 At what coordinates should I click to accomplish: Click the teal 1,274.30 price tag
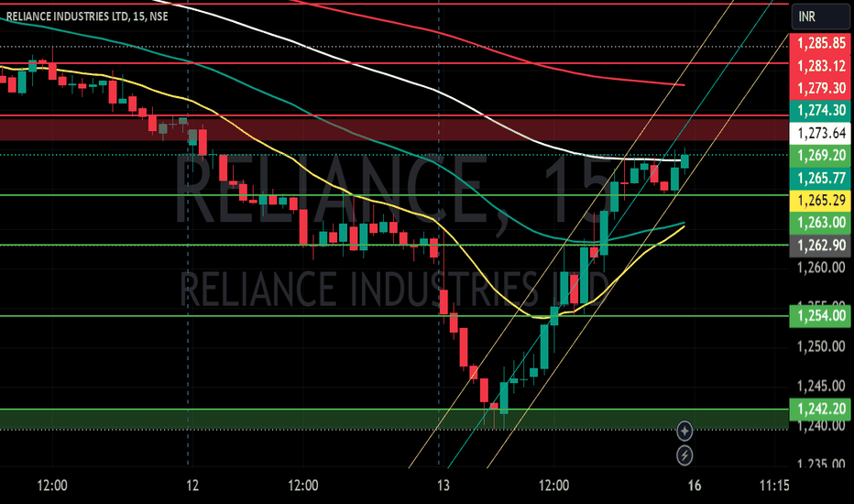point(820,111)
